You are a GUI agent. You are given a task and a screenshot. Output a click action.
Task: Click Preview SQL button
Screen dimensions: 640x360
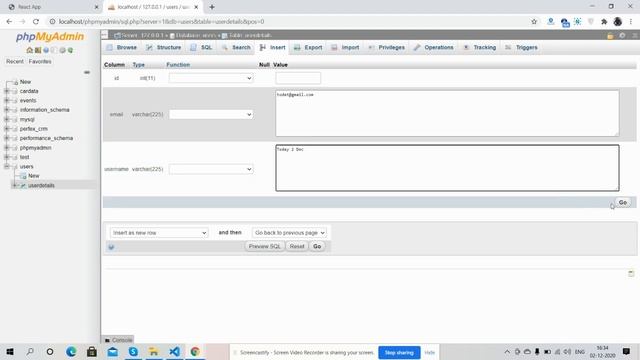pos(264,247)
